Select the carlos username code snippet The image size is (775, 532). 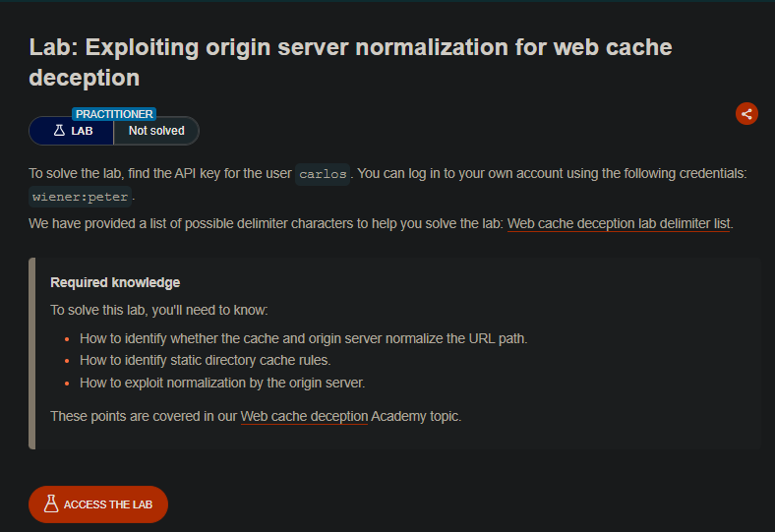point(323,174)
